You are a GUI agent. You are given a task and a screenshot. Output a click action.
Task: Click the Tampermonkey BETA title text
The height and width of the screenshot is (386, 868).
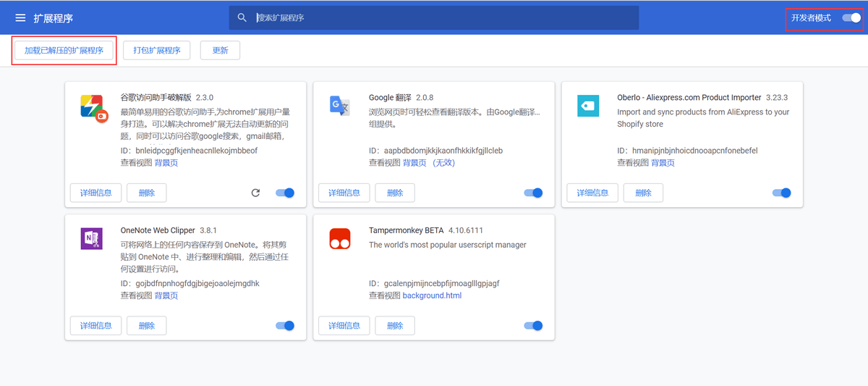click(x=406, y=230)
